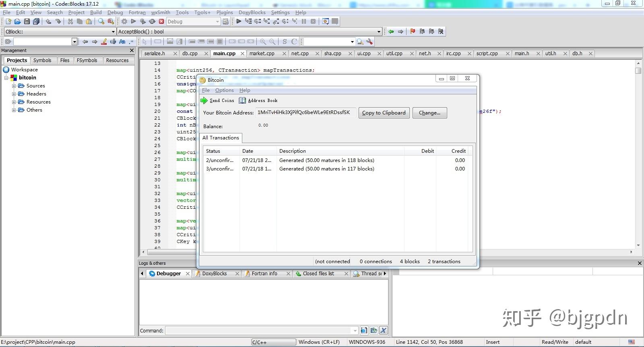The height and width of the screenshot is (347, 644).
Task: Click the Find magnifier icon
Action: click(101, 21)
